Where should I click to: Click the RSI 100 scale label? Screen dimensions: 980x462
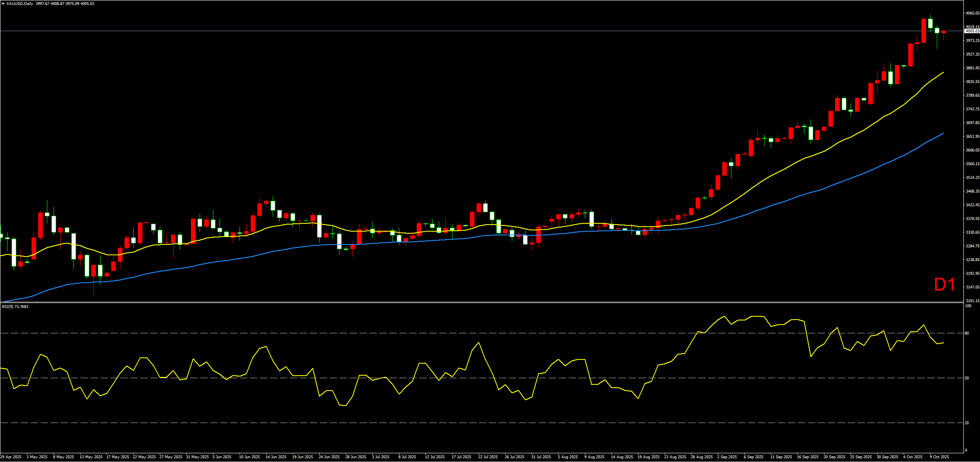(x=968, y=306)
